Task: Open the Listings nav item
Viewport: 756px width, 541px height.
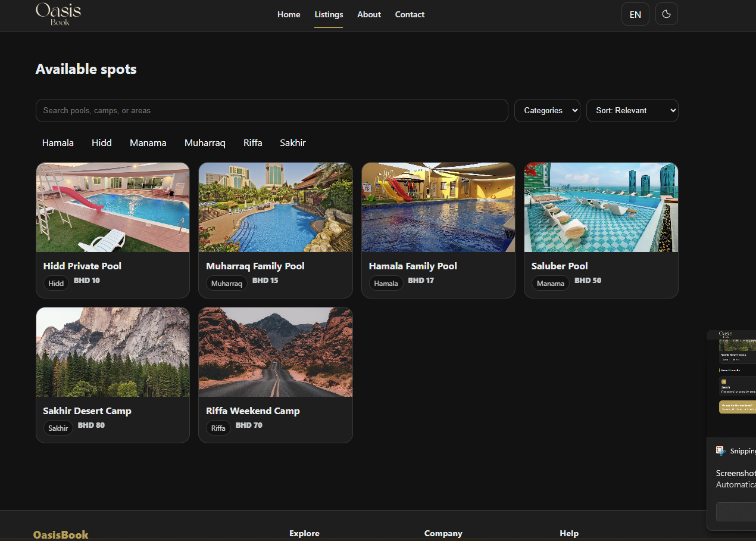Action: coord(329,14)
